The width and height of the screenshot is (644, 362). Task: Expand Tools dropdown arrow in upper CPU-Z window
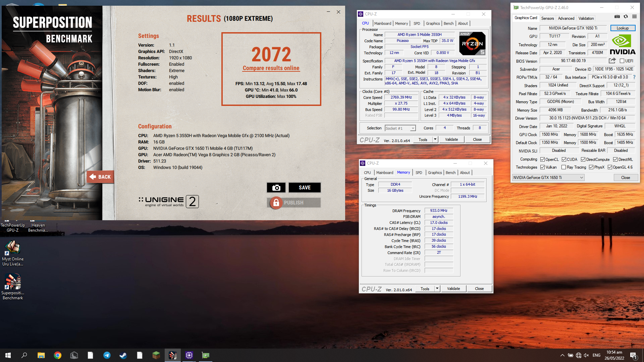point(435,139)
